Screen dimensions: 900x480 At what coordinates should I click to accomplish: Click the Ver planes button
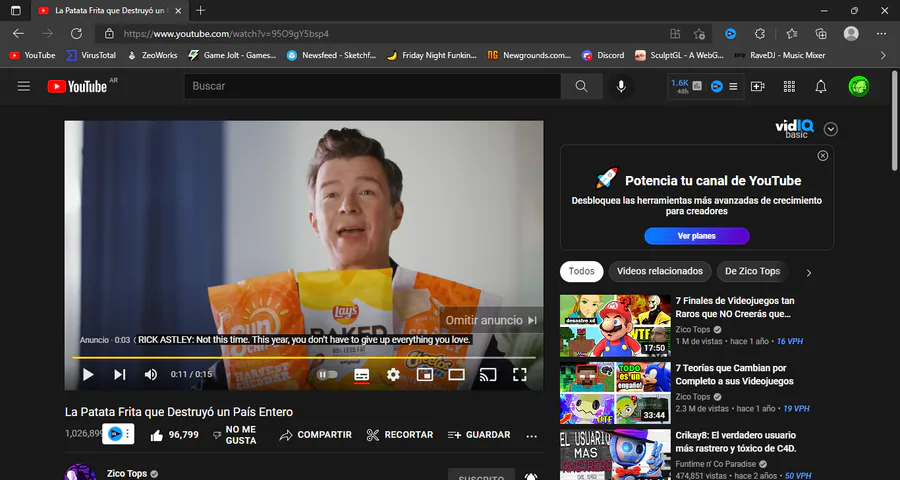[696, 236]
